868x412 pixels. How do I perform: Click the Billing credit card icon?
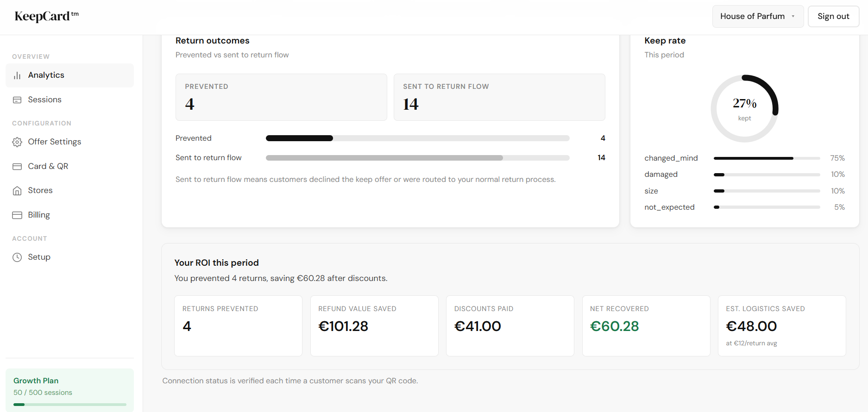17,215
